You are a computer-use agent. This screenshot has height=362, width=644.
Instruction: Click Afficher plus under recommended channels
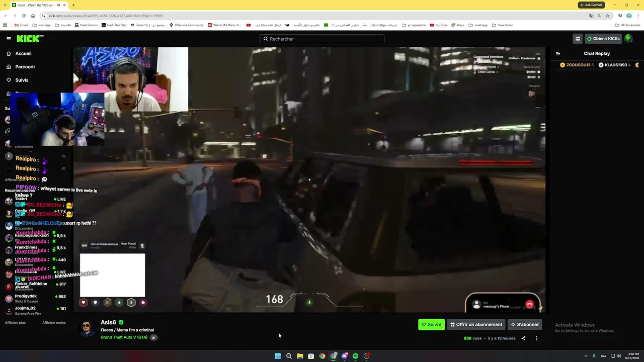coord(15,322)
